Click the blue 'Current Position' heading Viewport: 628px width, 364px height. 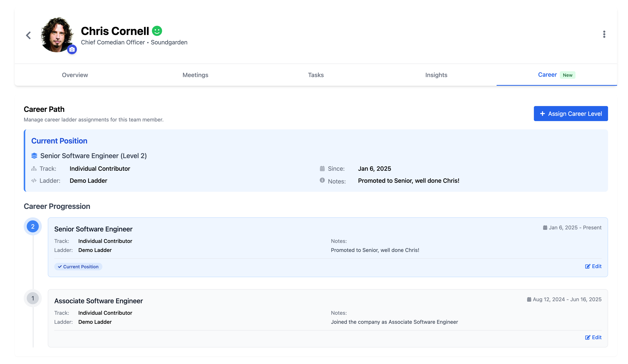click(59, 141)
